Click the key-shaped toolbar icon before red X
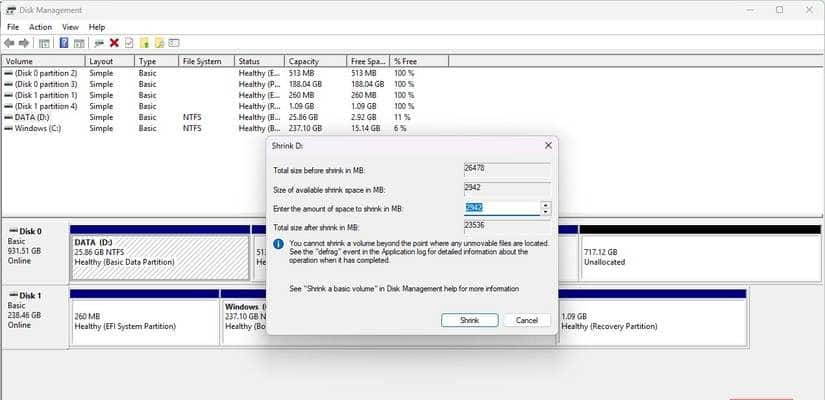The height and width of the screenshot is (400, 825). point(99,43)
